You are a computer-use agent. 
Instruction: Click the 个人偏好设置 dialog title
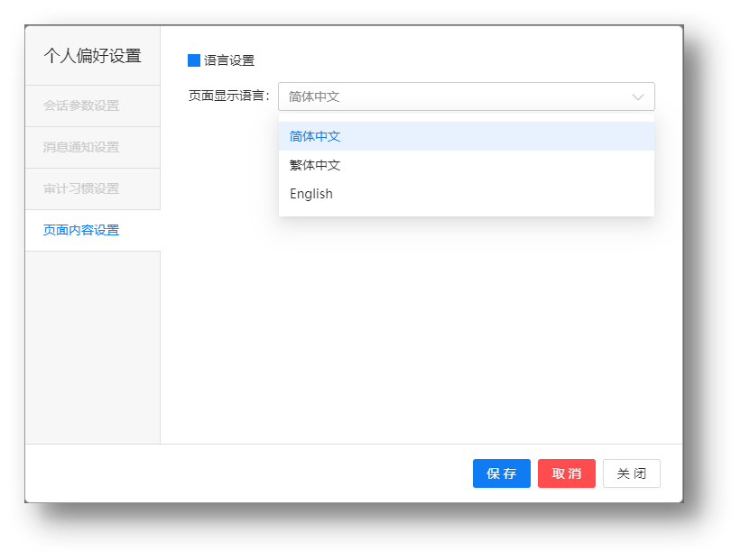tap(92, 56)
